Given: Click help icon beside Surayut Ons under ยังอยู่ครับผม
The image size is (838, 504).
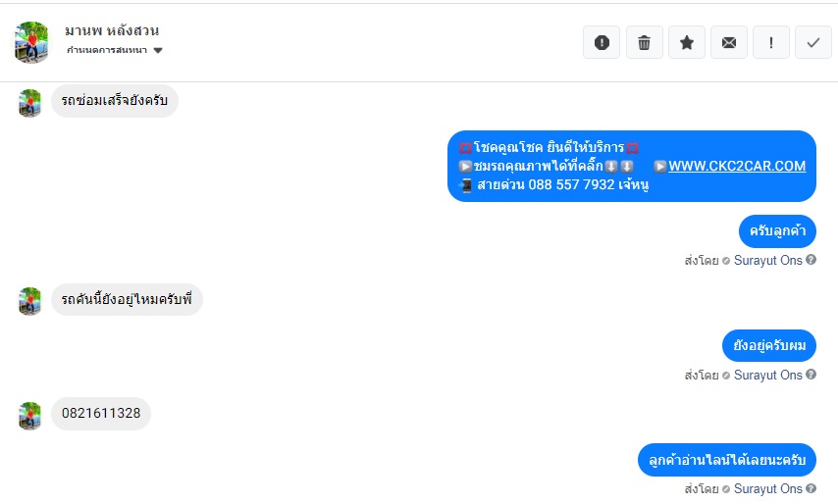Looking at the screenshot, I should click(x=812, y=376).
